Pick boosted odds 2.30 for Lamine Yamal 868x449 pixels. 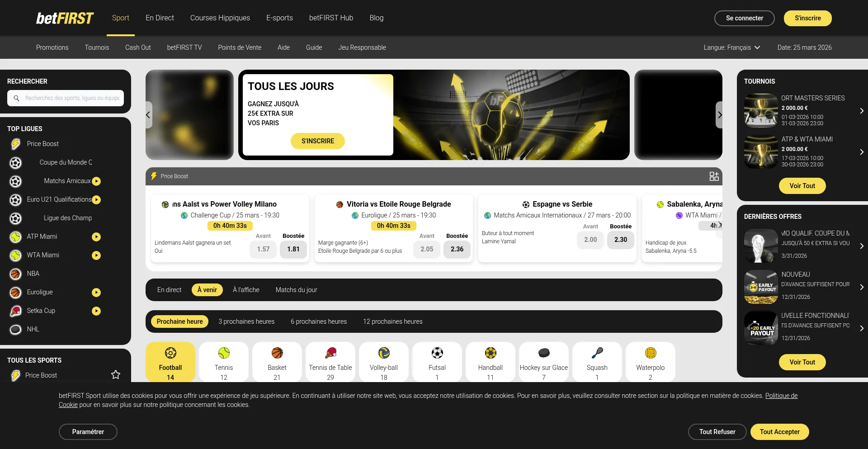[621, 240]
